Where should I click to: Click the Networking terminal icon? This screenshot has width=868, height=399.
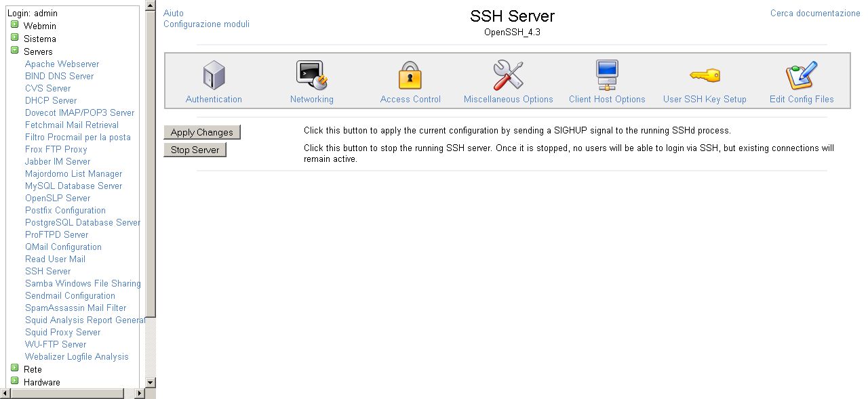[x=311, y=75]
